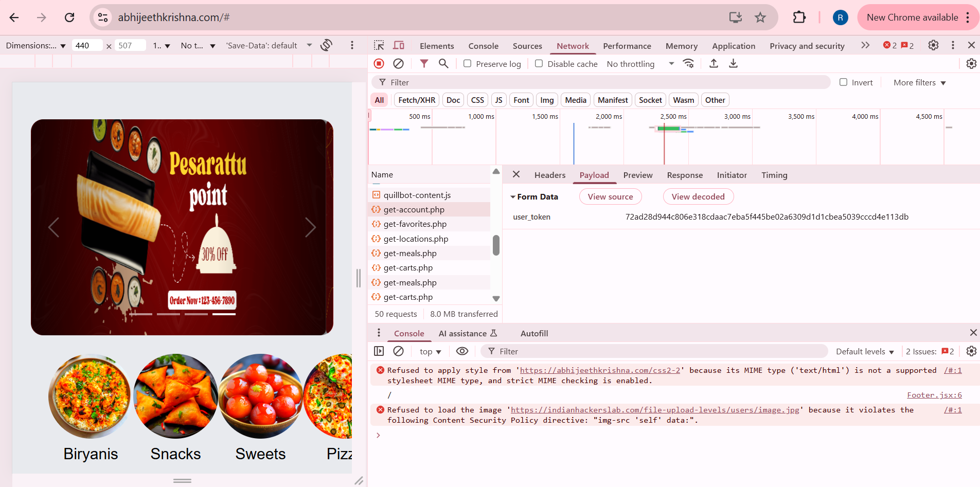980x487 pixels.
Task: Stop recording network log with red record icon
Action: click(x=379, y=63)
